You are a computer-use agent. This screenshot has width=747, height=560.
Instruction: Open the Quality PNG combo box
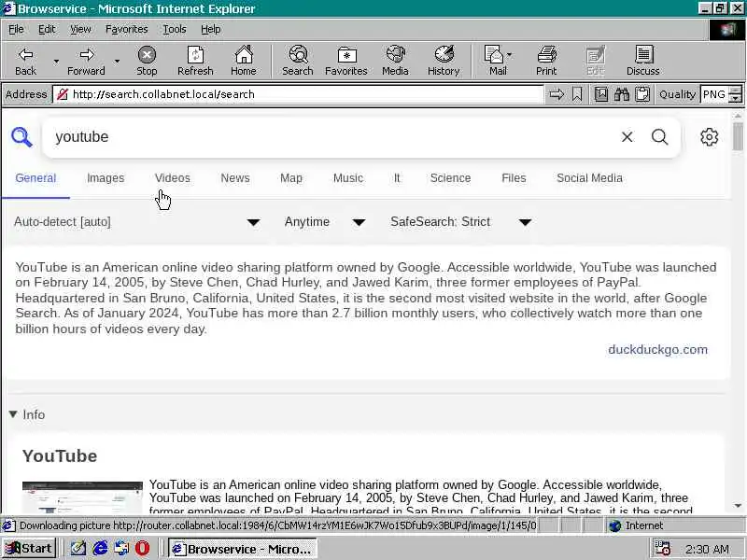pos(722,94)
